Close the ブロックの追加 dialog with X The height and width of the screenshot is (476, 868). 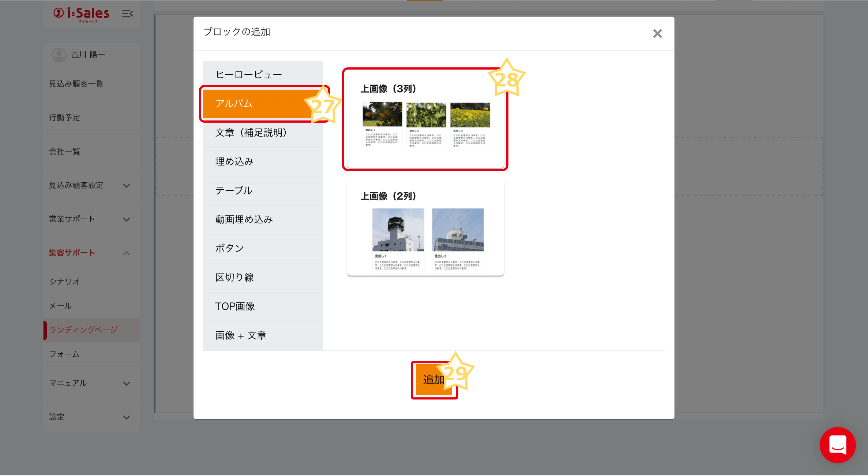pyautogui.click(x=657, y=34)
